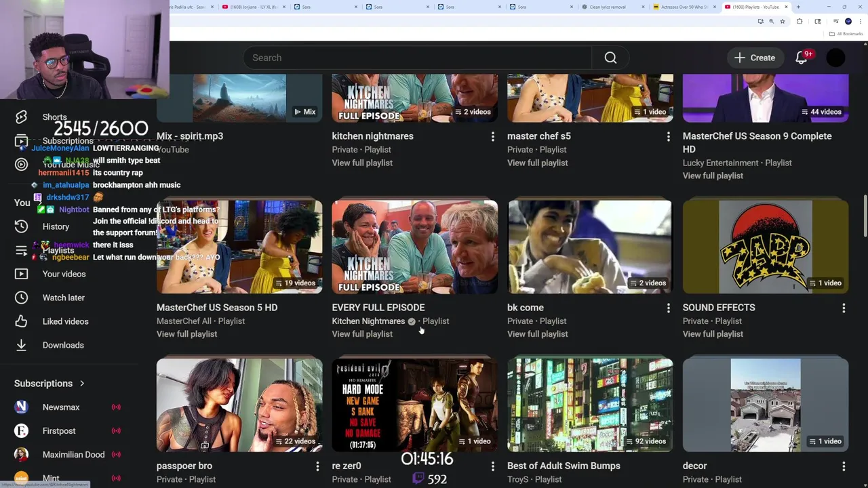View full playlist for master chef s5
This screenshot has height=488, width=868.
click(537, 163)
